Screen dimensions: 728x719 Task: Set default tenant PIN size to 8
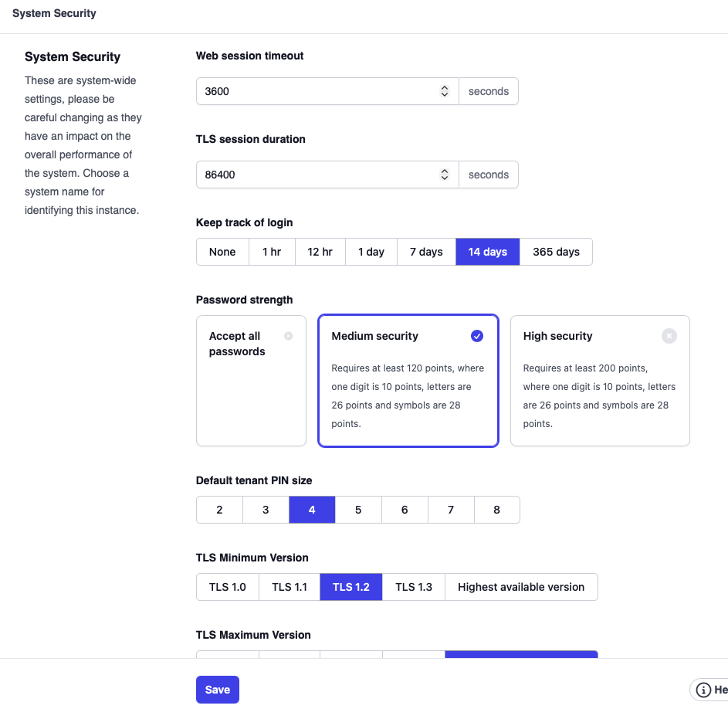click(x=497, y=510)
